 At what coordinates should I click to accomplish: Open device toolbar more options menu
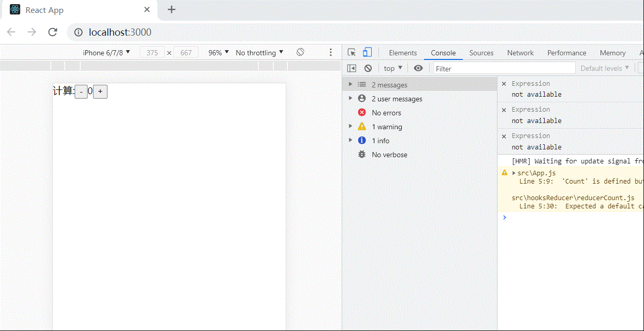[x=331, y=53]
